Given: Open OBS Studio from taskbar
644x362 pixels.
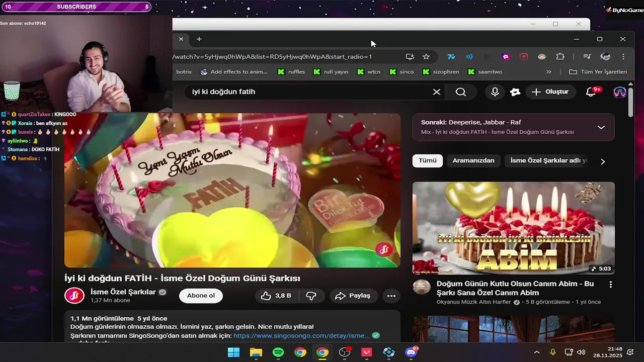Looking at the screenshot, I should (345, 352).
